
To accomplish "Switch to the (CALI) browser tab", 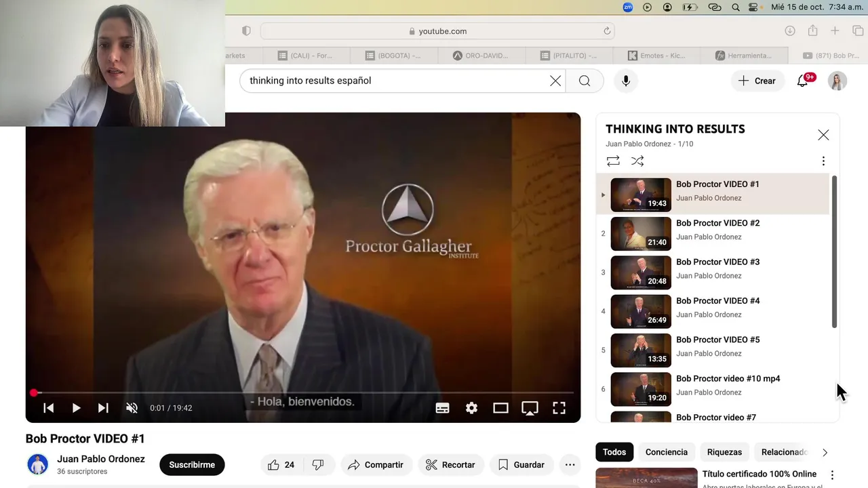I will click(x=307, y=56).
